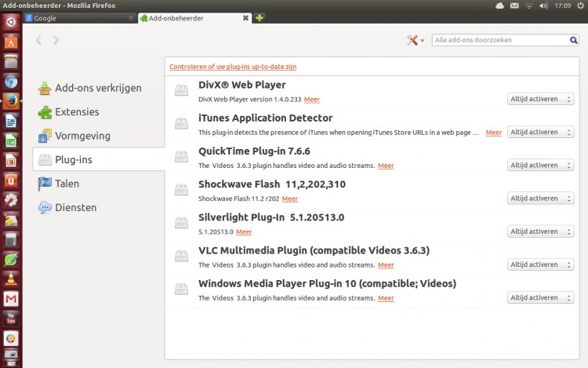Open the Extensies puzzle-piece category
The width and height of the screenshot is (588, 368).
point(77,112)
